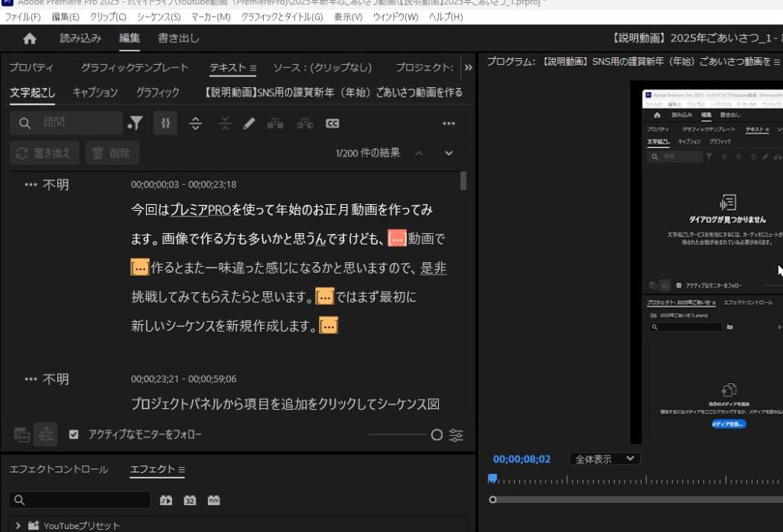Click the YUV effects filter icon
The image size is (783, 532).
214,500
